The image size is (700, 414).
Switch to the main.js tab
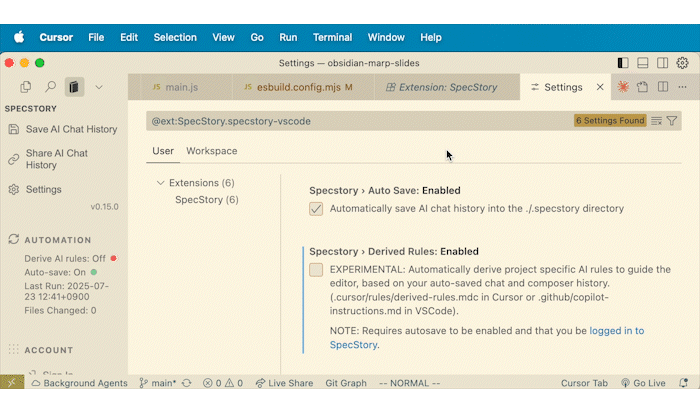(180, 87)
